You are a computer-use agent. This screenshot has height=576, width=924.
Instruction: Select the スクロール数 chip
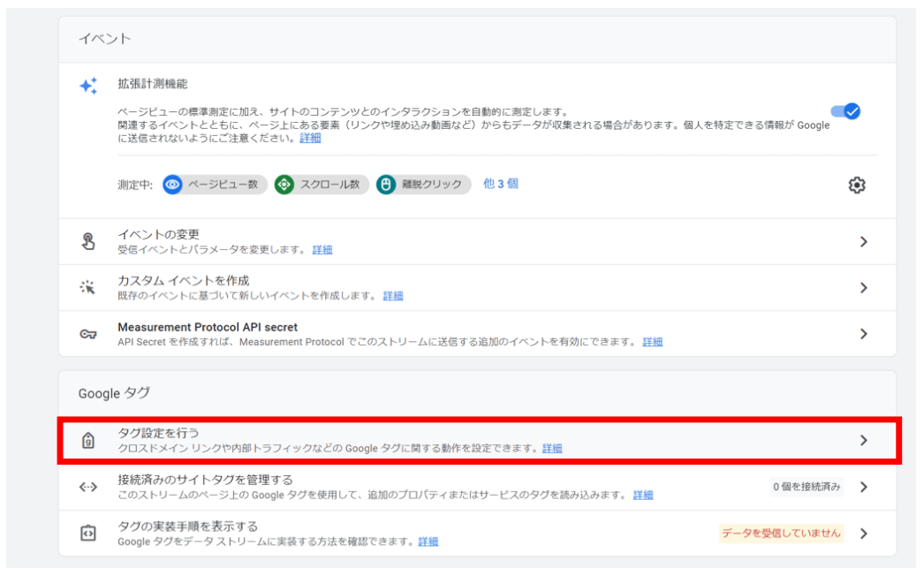point(322,185)
